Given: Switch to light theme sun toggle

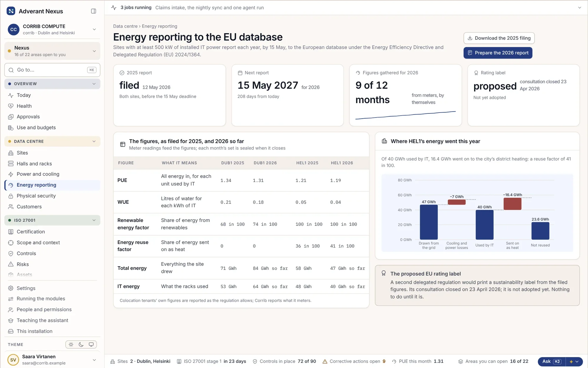Looking at the screenshot, I should point(71,344).
